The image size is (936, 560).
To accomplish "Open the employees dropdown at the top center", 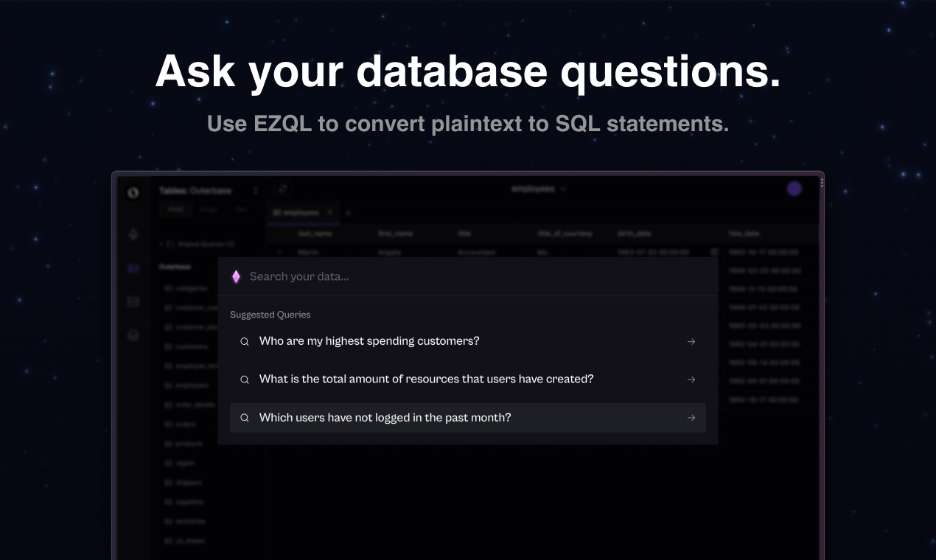I will pos(539,189).
